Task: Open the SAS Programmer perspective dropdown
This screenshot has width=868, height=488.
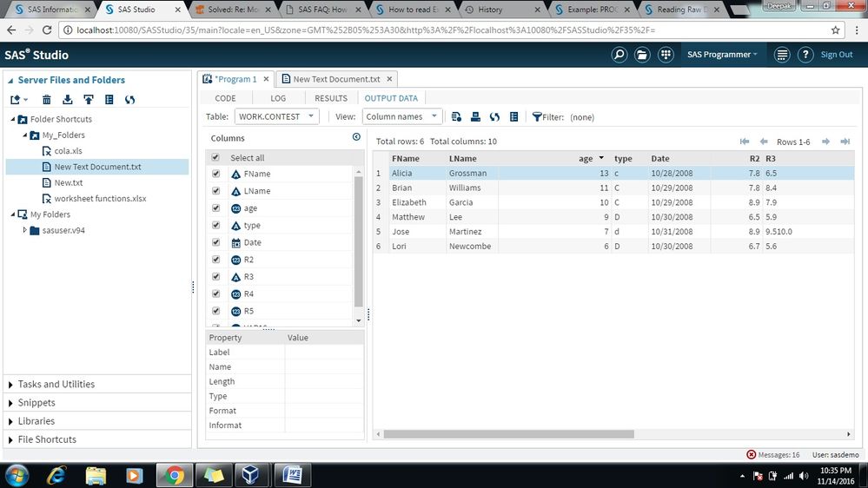Action: coord(722,54)
